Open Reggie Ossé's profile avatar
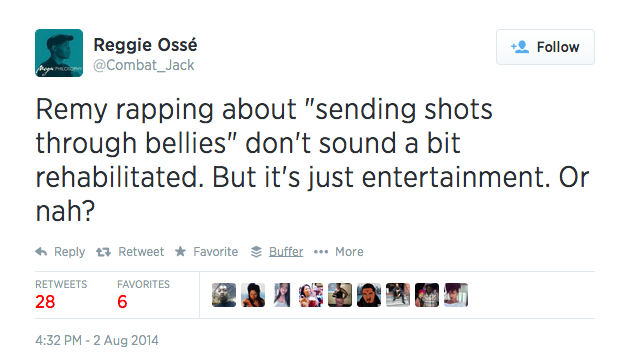630x363 pixels. click(x=59, y=53)
